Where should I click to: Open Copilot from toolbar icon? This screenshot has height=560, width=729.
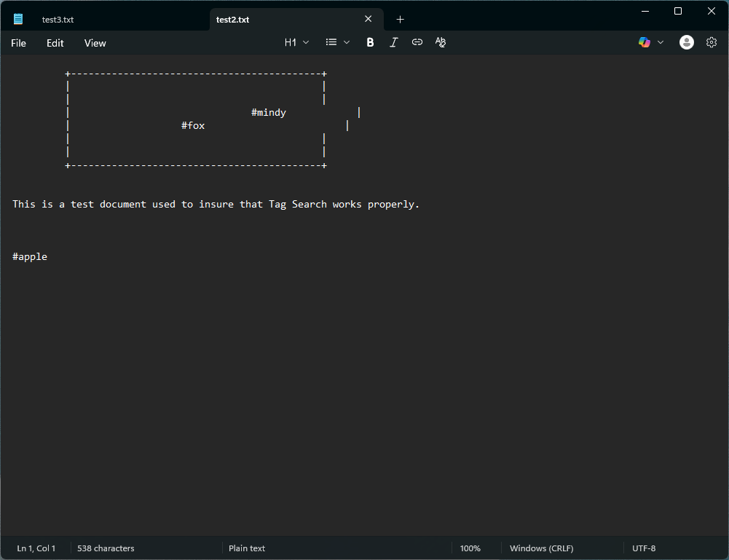pyautogui.click(x=645, y=42)
